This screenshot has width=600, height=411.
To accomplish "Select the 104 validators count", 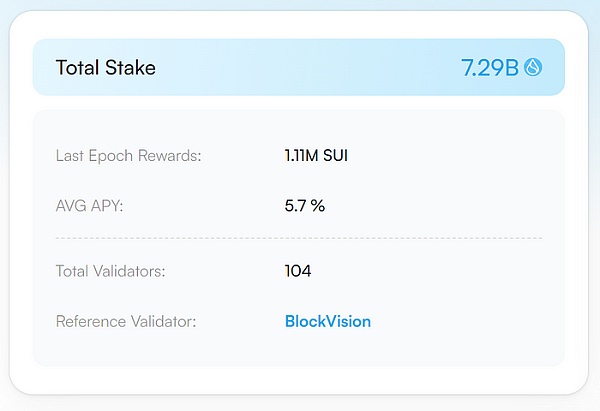I will coord(298,270).
